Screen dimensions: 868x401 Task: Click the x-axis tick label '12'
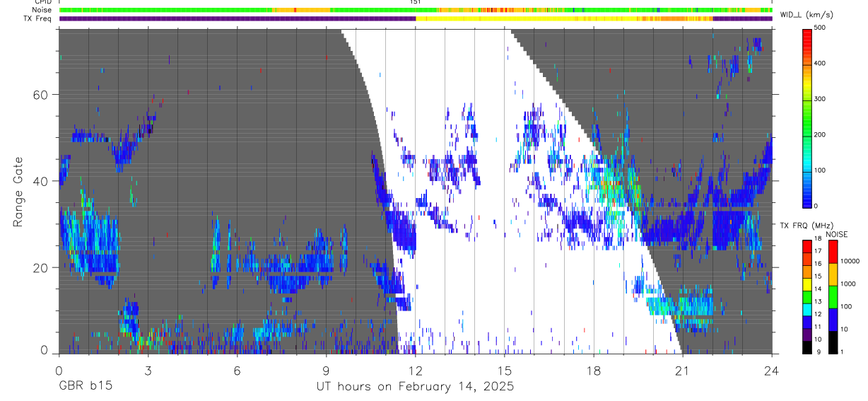(x=415, y=369)
